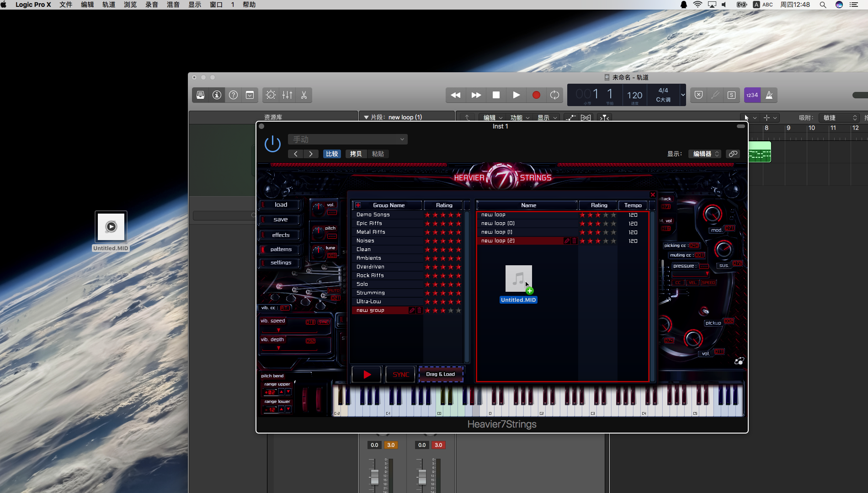Screen dimensions: 868x493
Task: Play the selected pattern with red play button
Action: pyautogui.click(x=367, y=375)
